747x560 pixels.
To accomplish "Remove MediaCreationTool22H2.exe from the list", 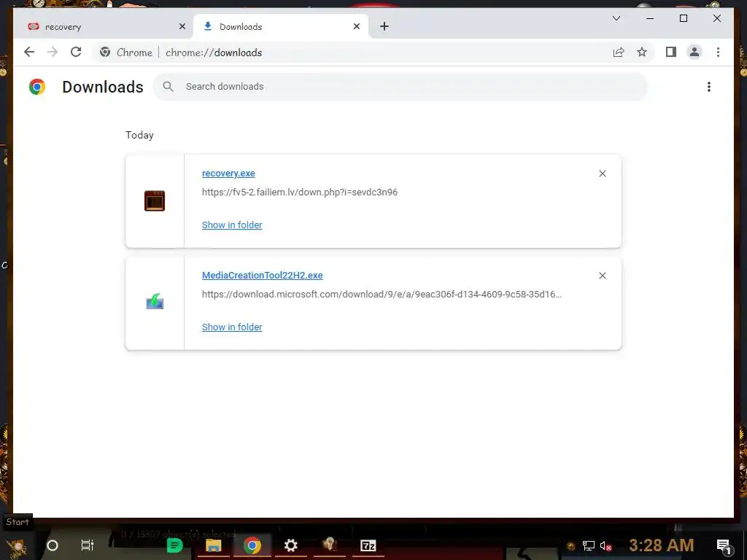I will [x=602, y=276].
